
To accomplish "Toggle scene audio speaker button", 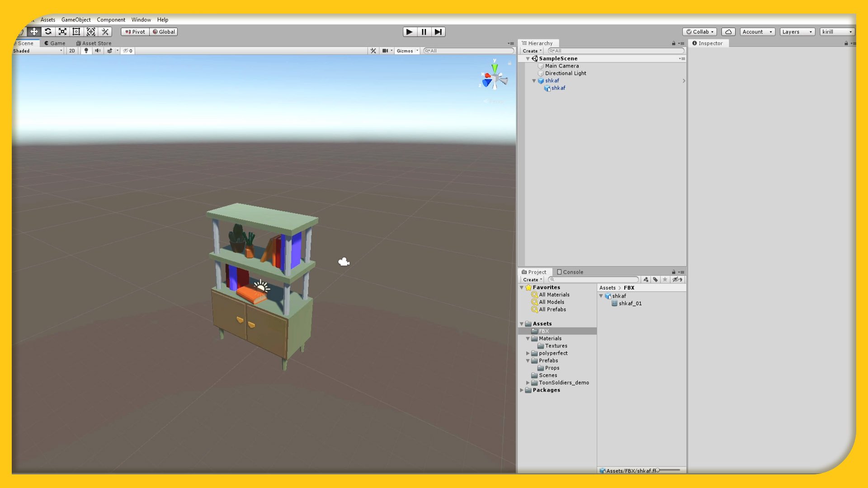I will tap(97, 51).
